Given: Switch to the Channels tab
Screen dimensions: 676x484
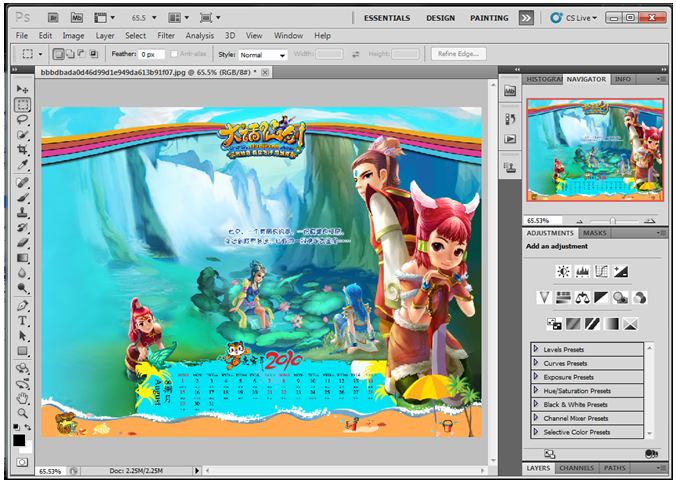Looking at the screenshot, I should click(x=576, y=468).
